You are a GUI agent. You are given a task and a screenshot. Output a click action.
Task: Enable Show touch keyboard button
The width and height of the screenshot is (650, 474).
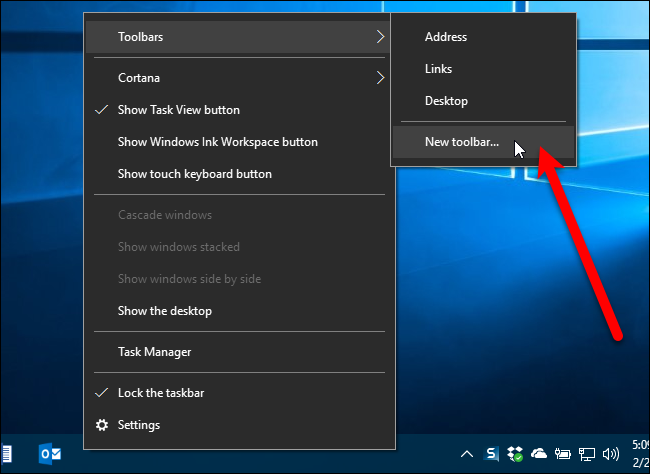[x=194, y=174]
